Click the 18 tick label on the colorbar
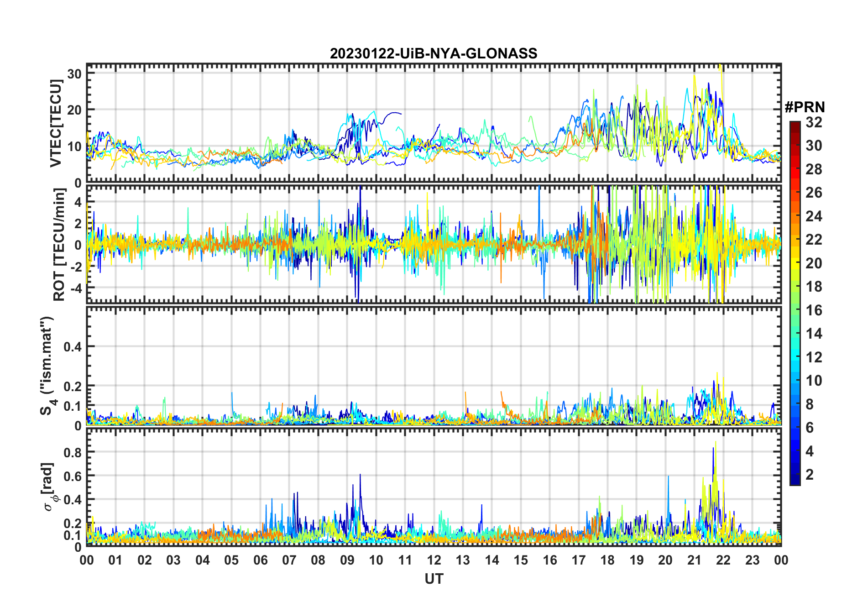The height and width of the screenshot is (607, 868). pos(814,287)
